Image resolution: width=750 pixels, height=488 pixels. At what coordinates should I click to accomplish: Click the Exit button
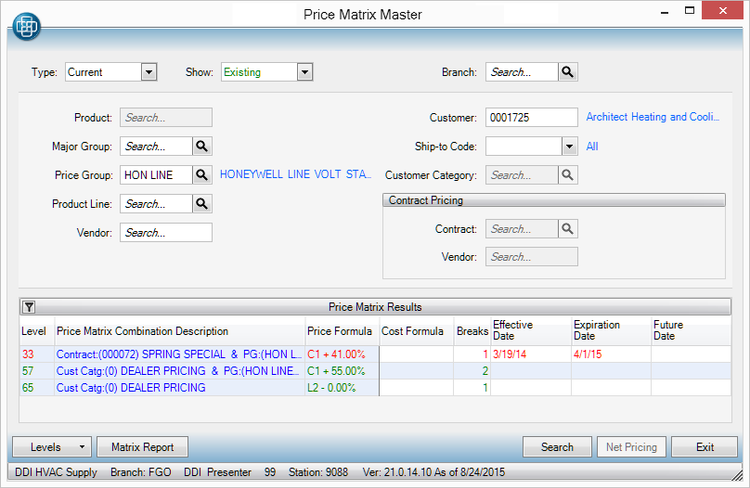click(705, 447)
